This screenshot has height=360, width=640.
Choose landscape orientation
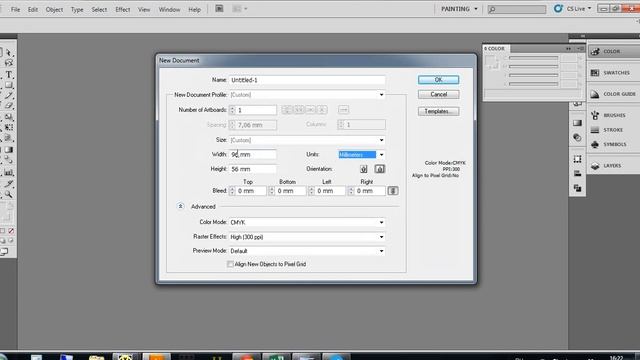pyautogui.click(x=380, y=169)
